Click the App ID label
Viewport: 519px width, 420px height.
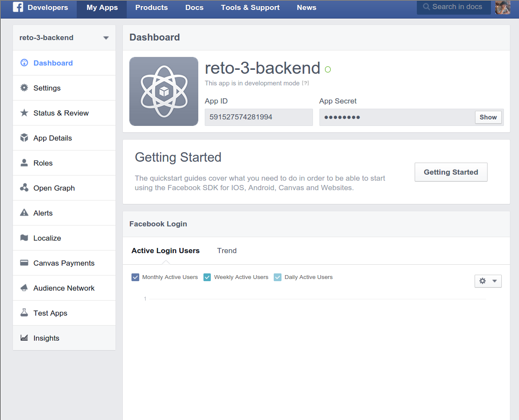coord(216,101)
